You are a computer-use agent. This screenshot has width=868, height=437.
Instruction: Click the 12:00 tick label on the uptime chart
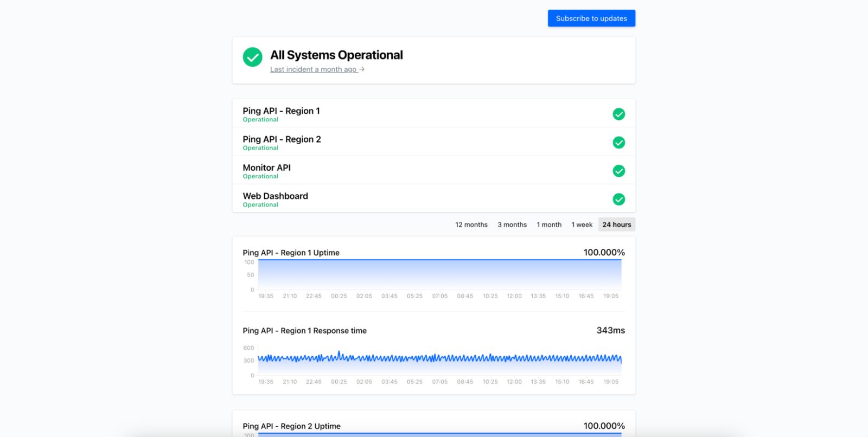pyautogui.click(x=514, y=296)
